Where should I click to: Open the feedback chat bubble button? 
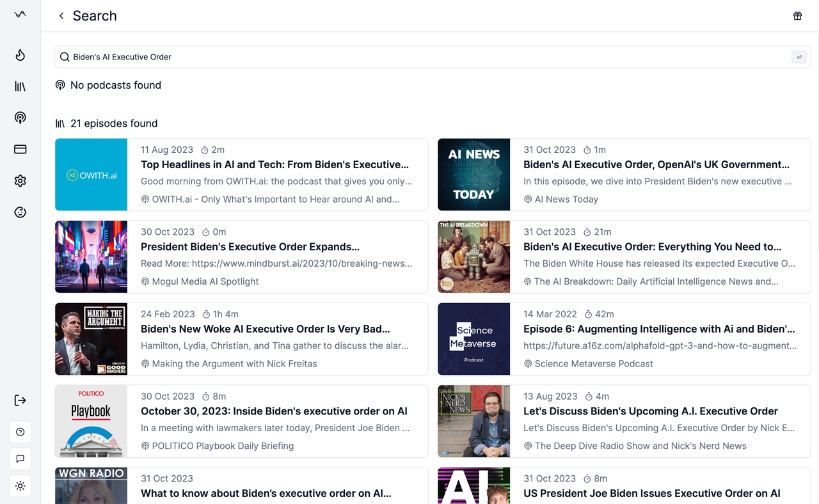[20, 459]
